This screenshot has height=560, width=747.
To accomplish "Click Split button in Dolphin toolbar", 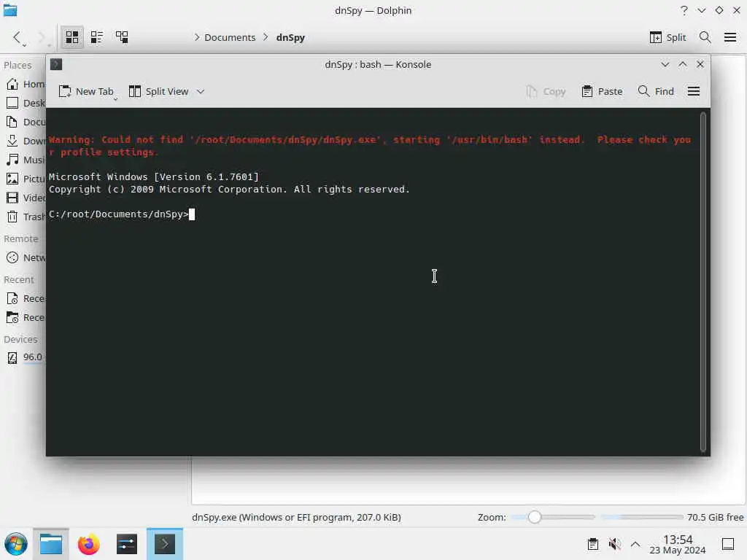I will (x=668, y=37).
